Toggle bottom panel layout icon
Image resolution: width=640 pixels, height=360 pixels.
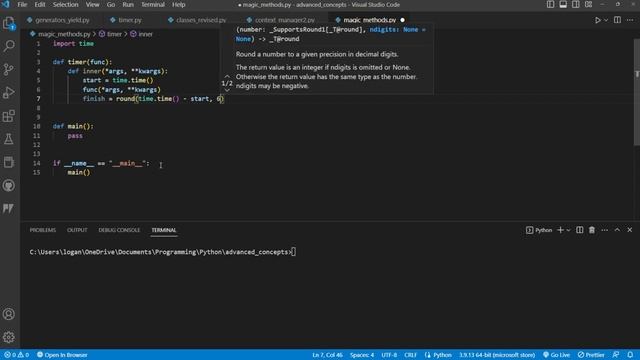click(563, 4)
